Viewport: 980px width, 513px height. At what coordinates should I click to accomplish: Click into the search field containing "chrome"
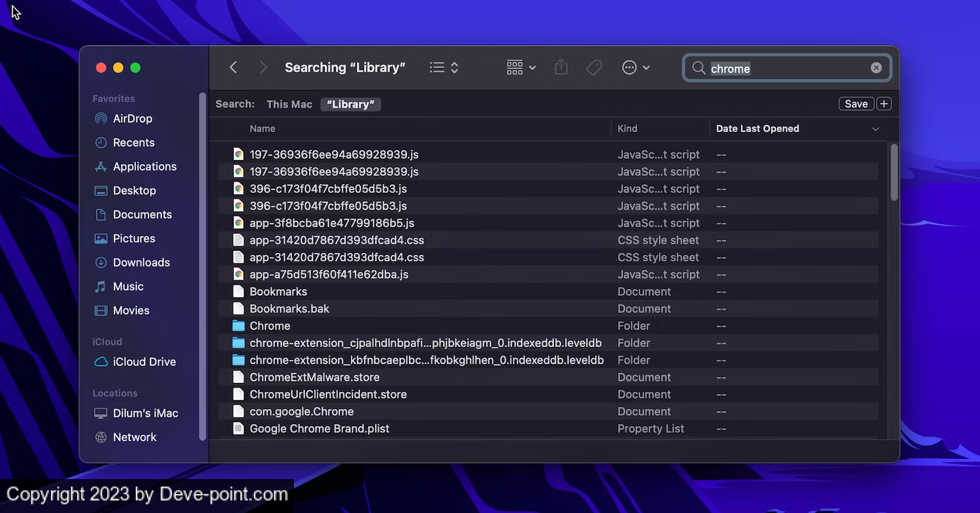coord(787,68)
